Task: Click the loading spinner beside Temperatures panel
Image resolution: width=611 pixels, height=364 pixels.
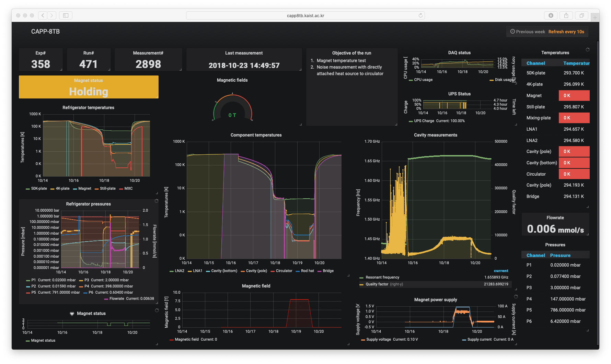Action: [x=588, y=50]
